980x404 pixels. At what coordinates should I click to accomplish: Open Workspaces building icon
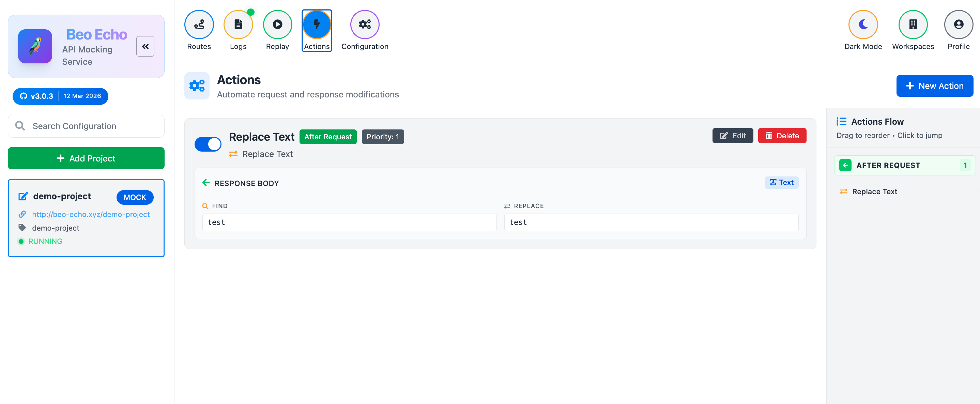coord(913,24)
